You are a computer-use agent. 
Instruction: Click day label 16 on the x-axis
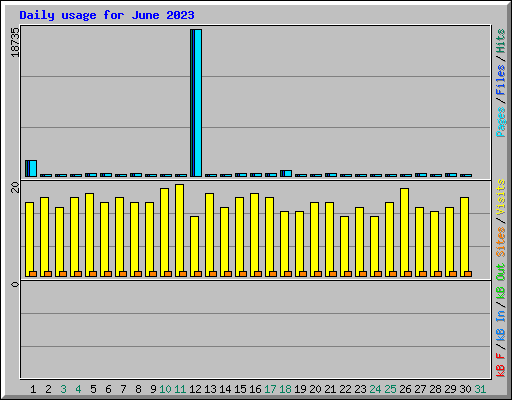[x=255, y=389]
